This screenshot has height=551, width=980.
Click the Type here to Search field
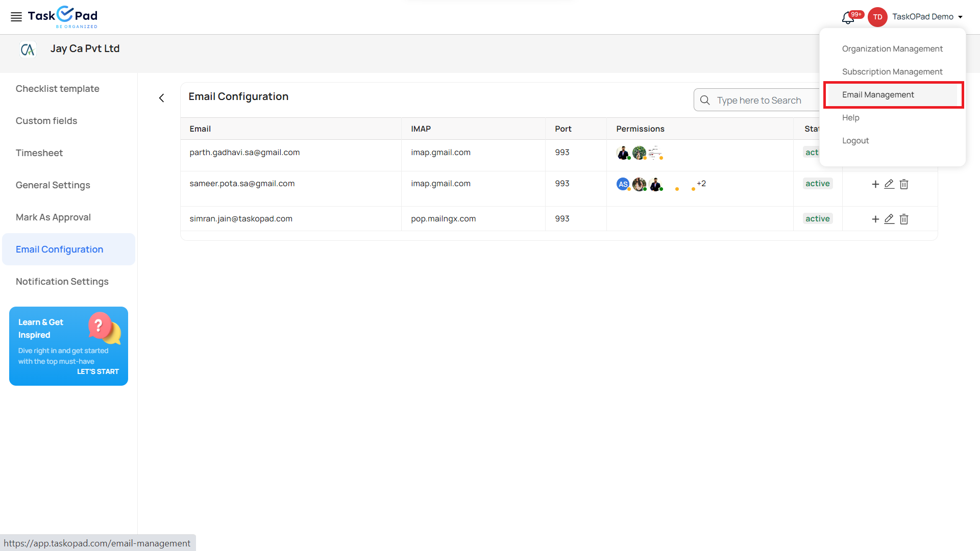tap(759, 101)
